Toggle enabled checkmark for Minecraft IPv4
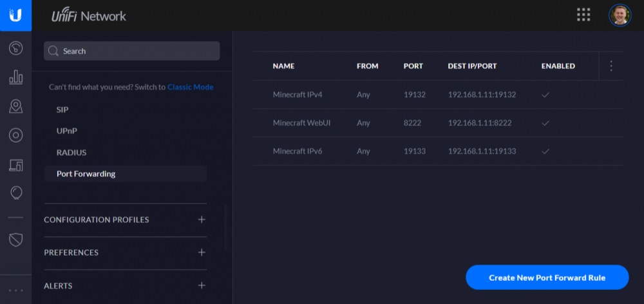This screenshot has width=644, height=304. point(545,95)
